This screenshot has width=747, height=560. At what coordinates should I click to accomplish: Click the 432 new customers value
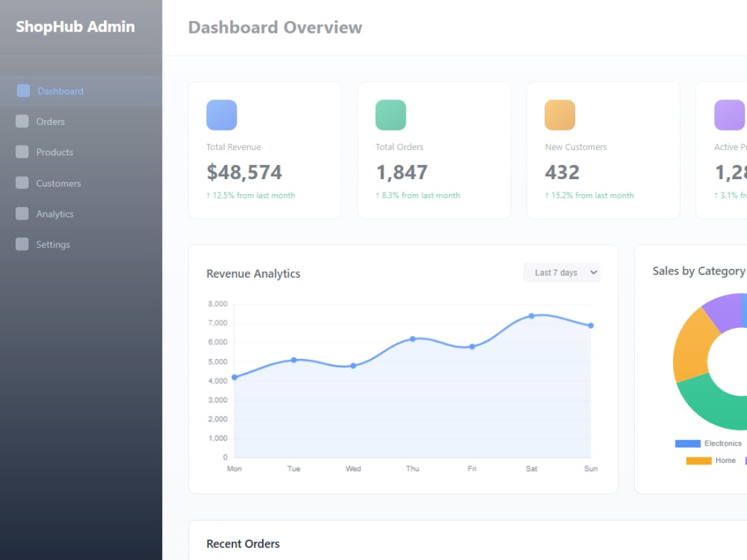(x=562, y=172)
